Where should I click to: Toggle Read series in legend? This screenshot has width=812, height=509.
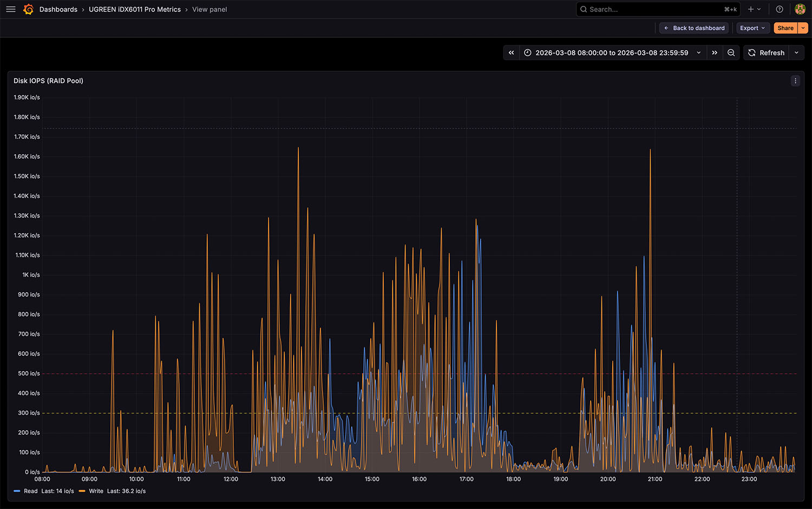[31, 491]
